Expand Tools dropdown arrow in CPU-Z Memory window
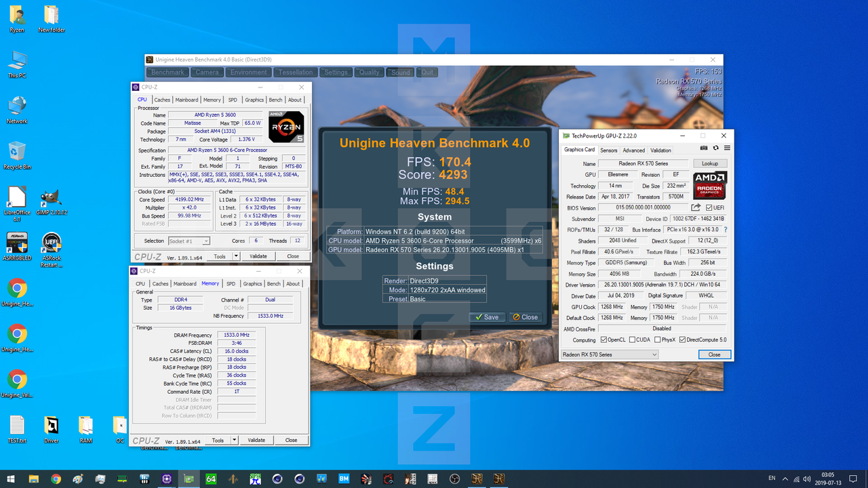 (x=234, y=440)
